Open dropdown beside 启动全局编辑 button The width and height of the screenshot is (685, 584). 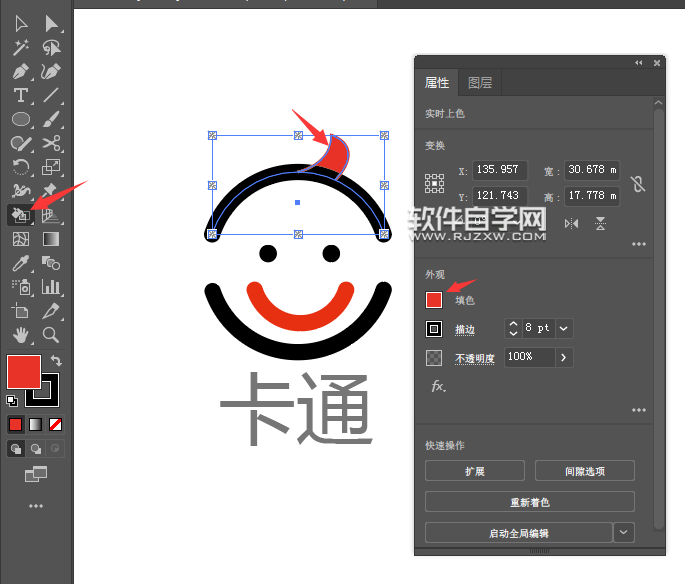tap(624, 533)
